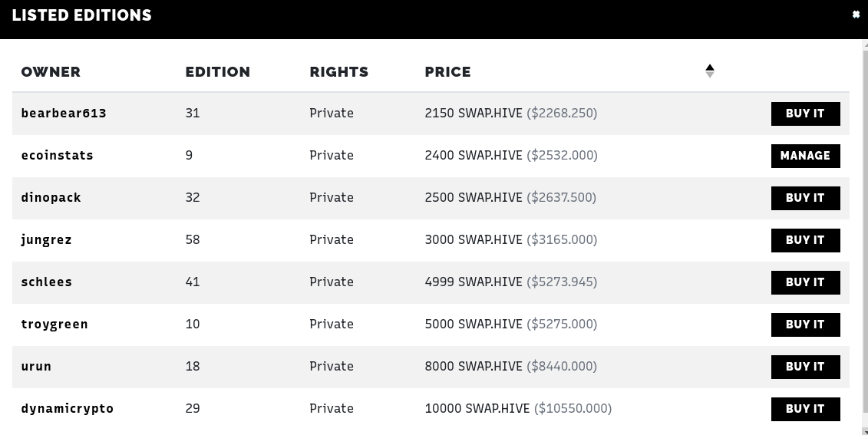Open owner dynamicrypto profile
This screenshot has height=435, width=868.
click(x=68, y=408)
